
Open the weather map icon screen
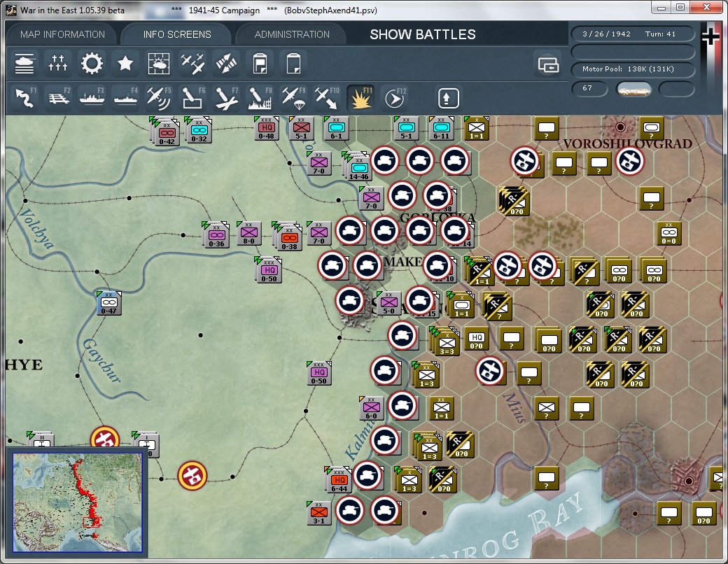(159, 64)
